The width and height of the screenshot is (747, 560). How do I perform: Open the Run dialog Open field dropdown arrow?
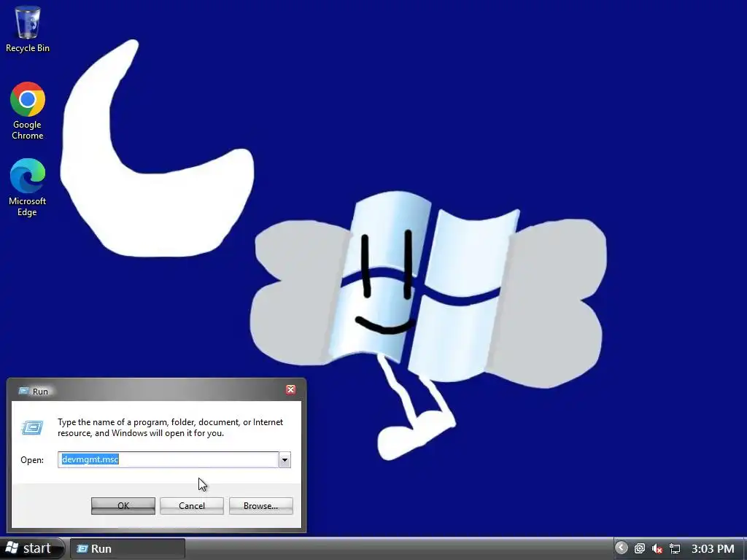[x=285, y=460]
